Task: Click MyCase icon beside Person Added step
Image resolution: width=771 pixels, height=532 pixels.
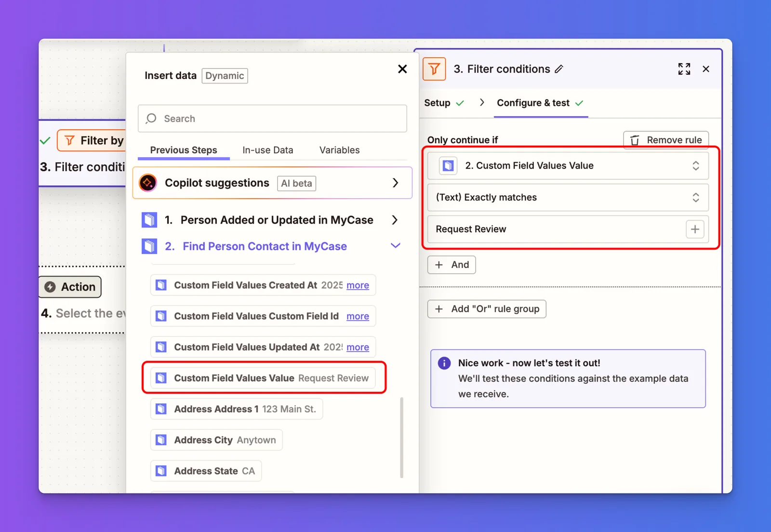Action: [149, 220]
